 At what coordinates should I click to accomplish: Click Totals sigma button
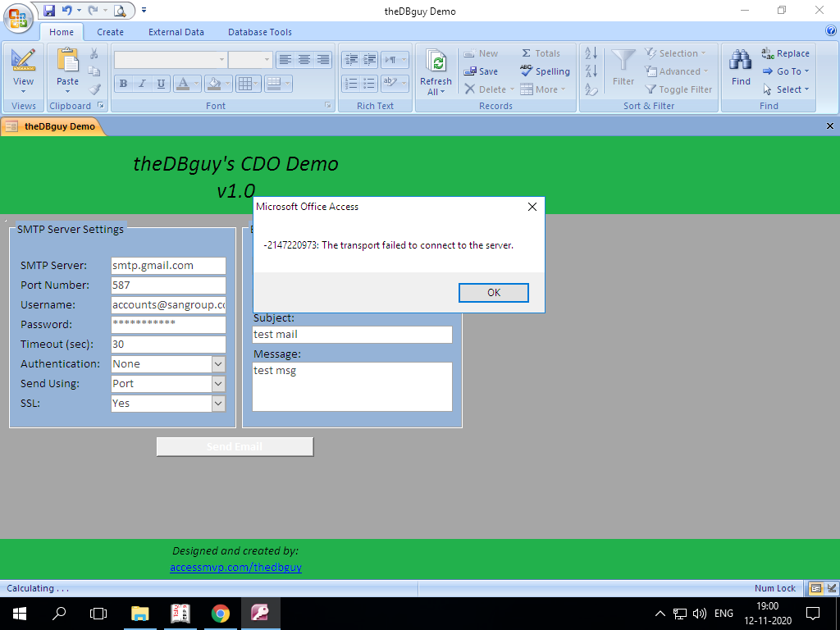coord(541,53)
